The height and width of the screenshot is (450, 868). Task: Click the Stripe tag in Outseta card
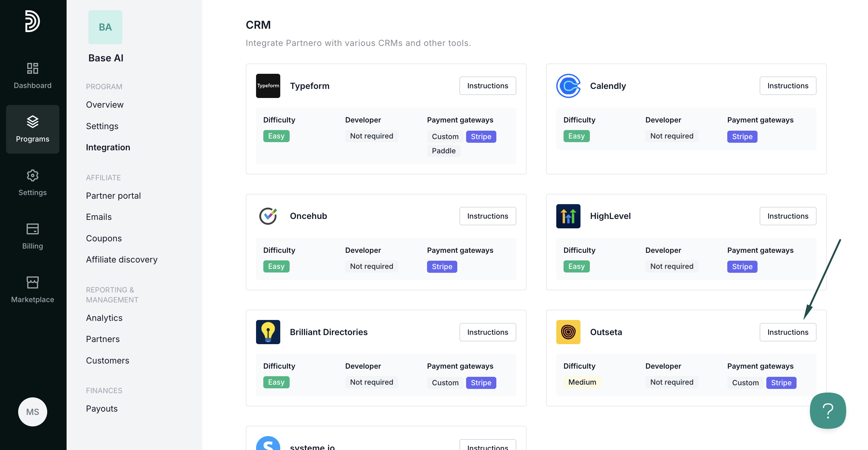click(781, 383)
